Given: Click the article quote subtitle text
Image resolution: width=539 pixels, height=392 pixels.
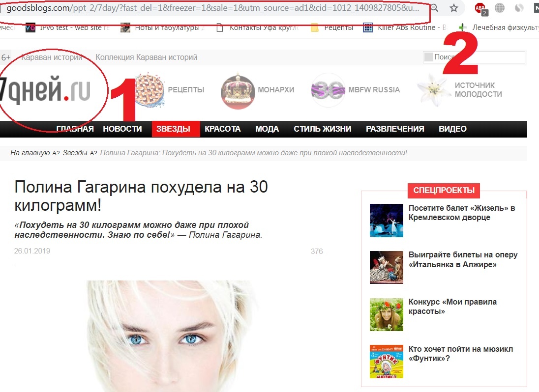Looking at the screenshot, I should (x=138, y=229).
